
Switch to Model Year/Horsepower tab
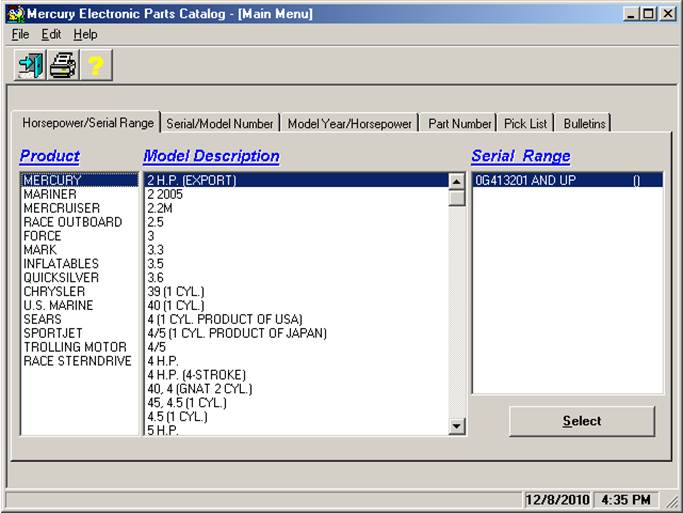click(x=349, y=124)
